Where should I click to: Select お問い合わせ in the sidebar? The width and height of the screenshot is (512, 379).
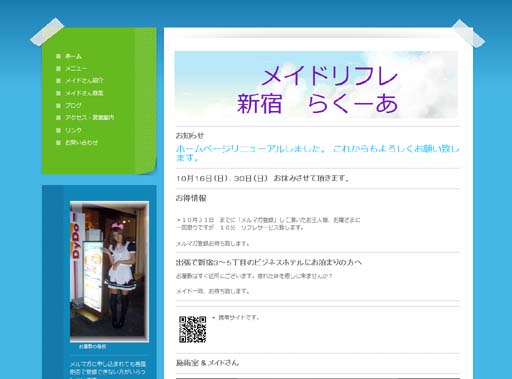81,142
